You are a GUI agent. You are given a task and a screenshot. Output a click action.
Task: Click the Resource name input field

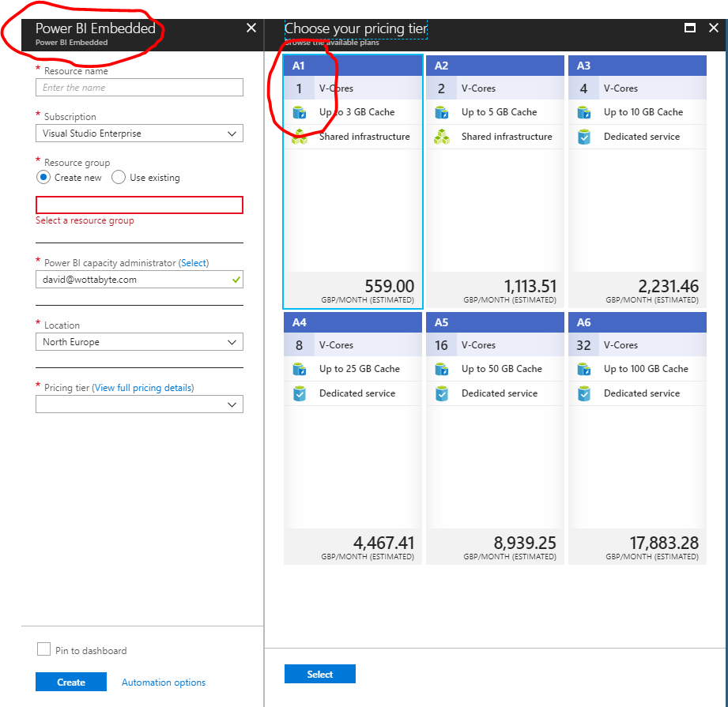pos(139,87)
